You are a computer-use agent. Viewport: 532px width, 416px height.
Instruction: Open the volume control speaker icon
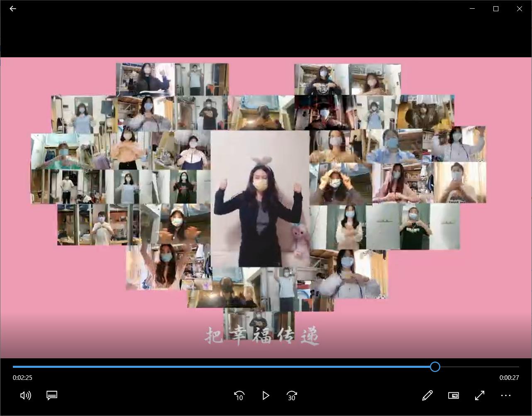(x=26, y=395)
